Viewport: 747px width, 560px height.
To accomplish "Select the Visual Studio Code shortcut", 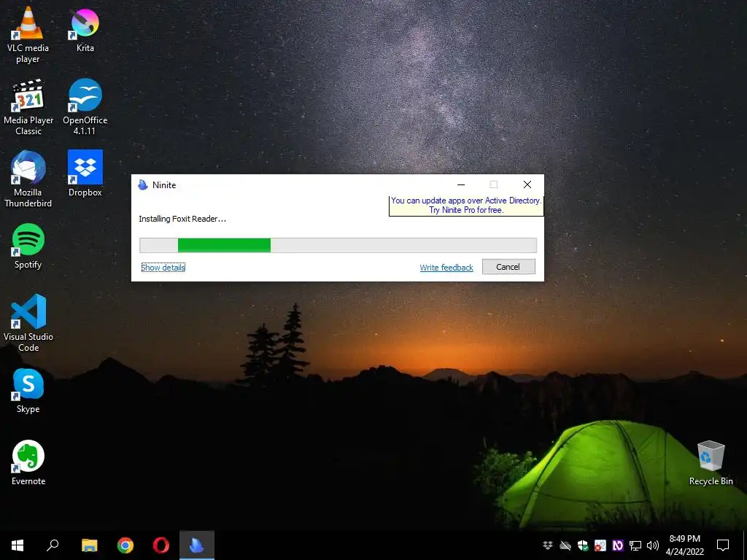I will point(28,323).
